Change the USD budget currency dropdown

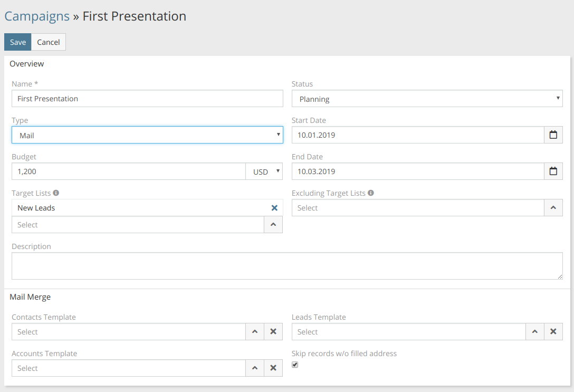pos(264,171)
